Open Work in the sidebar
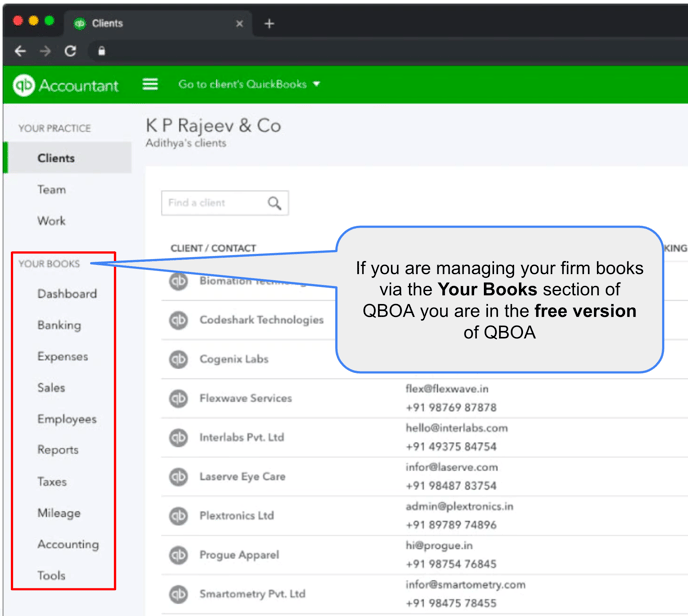Image resolution: width=688 pixels, height=616 pixels. [x=51, y=221]
